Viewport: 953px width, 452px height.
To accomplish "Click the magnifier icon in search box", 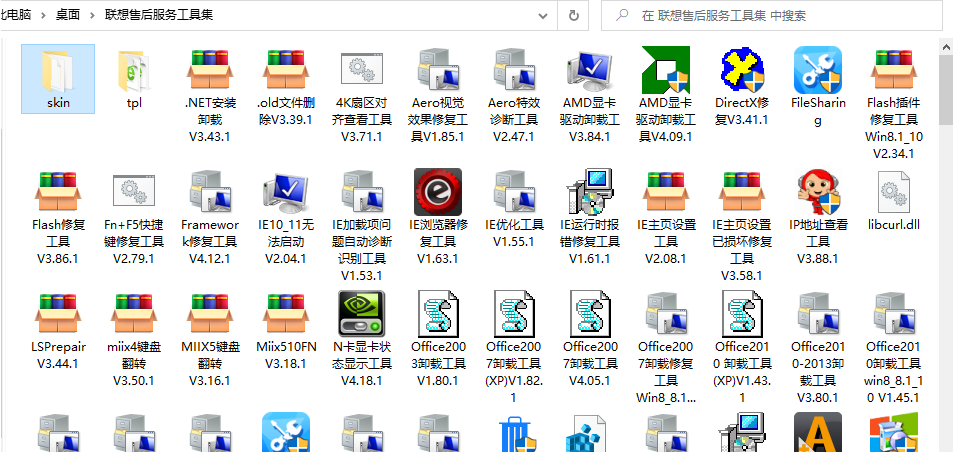I will (x=621, y=15).
